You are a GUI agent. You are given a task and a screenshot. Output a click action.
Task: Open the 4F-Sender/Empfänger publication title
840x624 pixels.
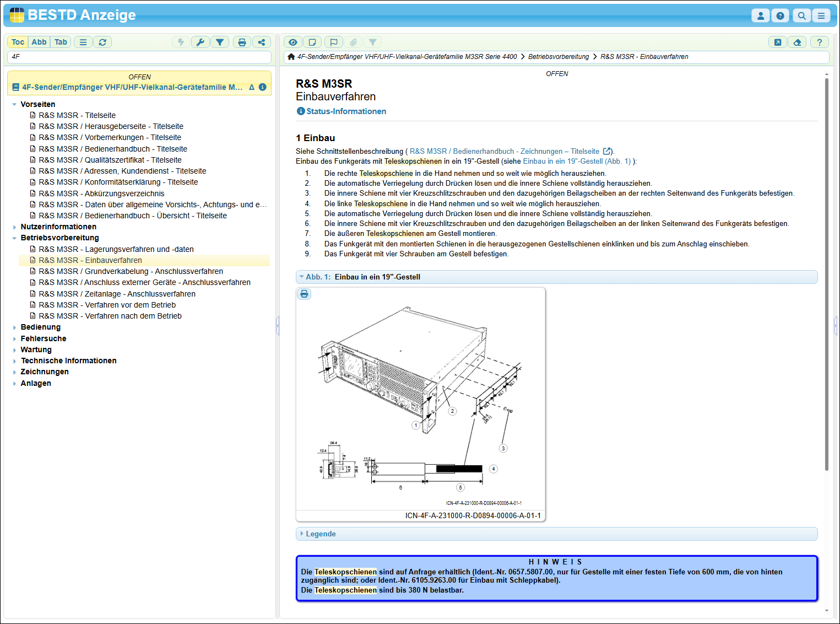click(132, 87)
